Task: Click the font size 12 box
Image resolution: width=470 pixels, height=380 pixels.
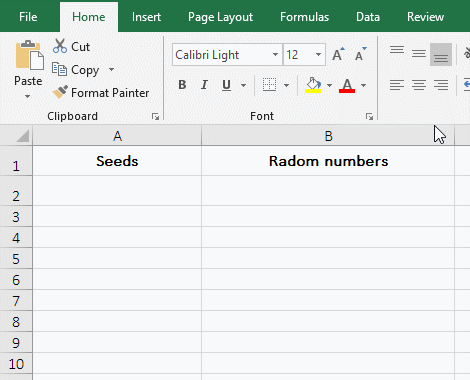Action: click(298, 55)
